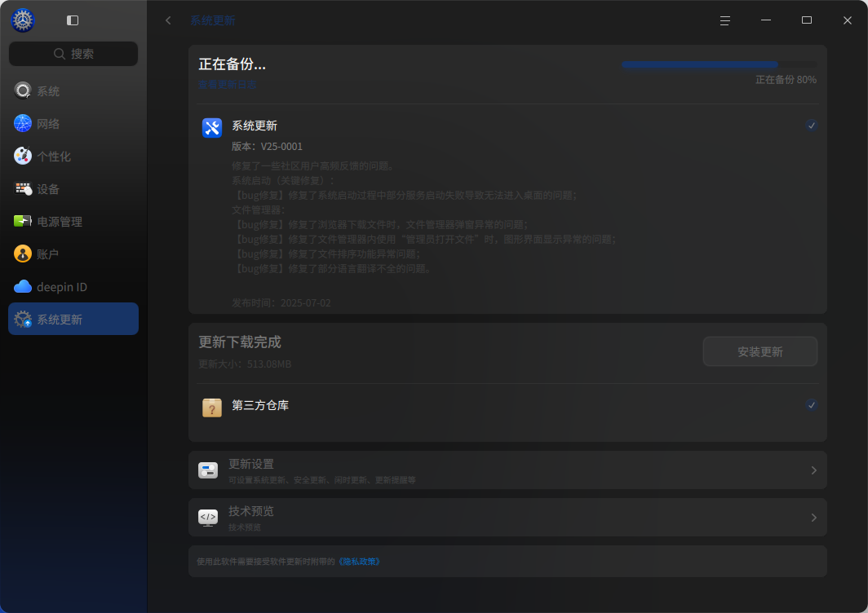Open the 电源管理 menu item
The height and width of the screenshot is (613, 868).
coord(73,221)
